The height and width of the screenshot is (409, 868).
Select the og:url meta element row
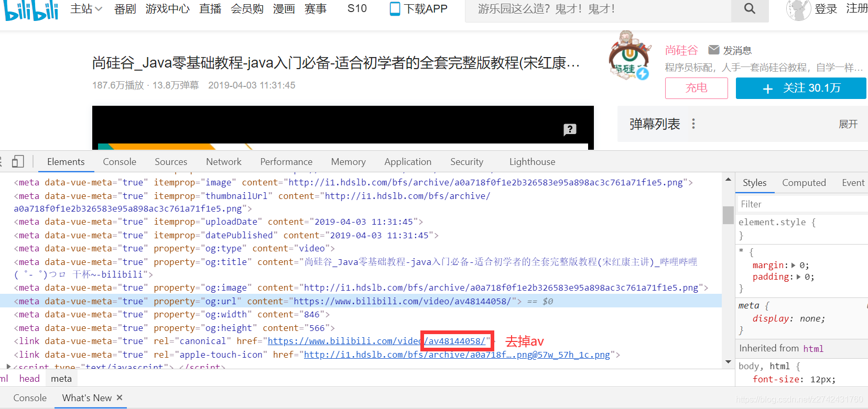361,301
